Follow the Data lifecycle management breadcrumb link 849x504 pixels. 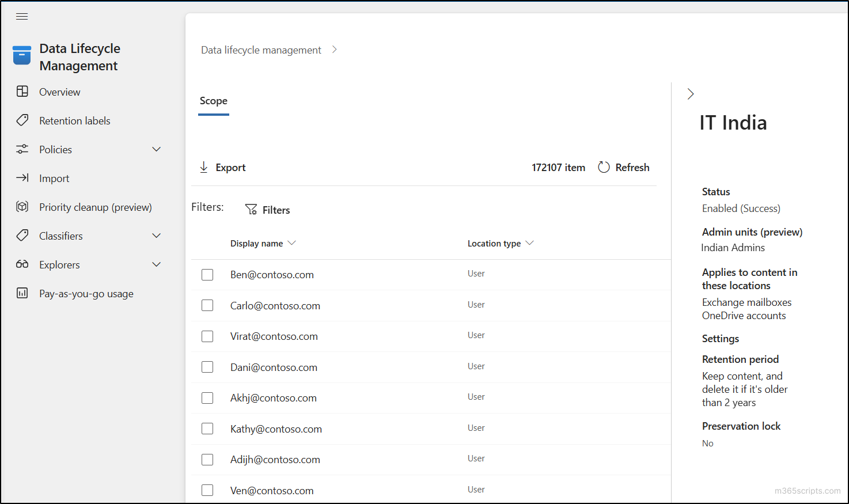click(261, 50)
